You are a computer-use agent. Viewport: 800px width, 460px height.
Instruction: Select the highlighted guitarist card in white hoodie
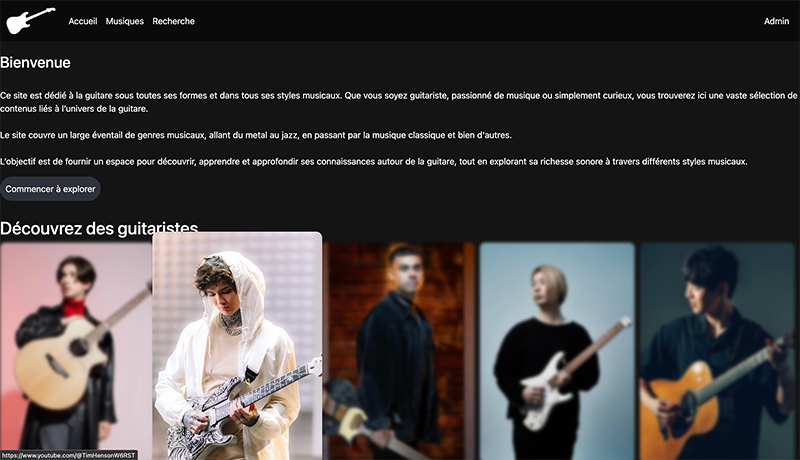coord(237,346)
